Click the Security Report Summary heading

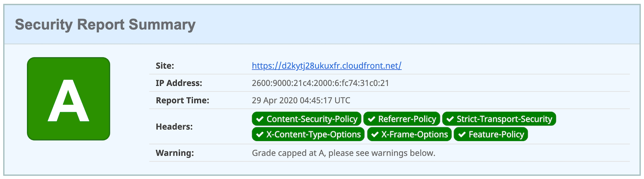pos(105,25)
